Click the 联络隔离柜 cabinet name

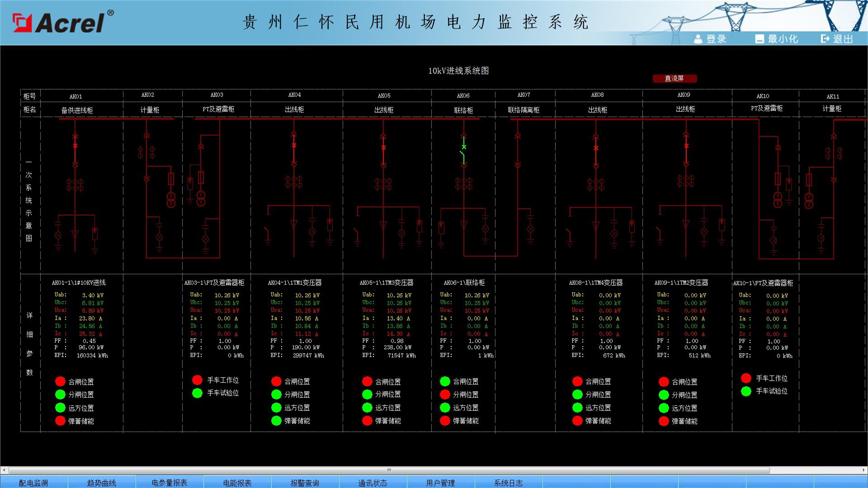(524, 110)
